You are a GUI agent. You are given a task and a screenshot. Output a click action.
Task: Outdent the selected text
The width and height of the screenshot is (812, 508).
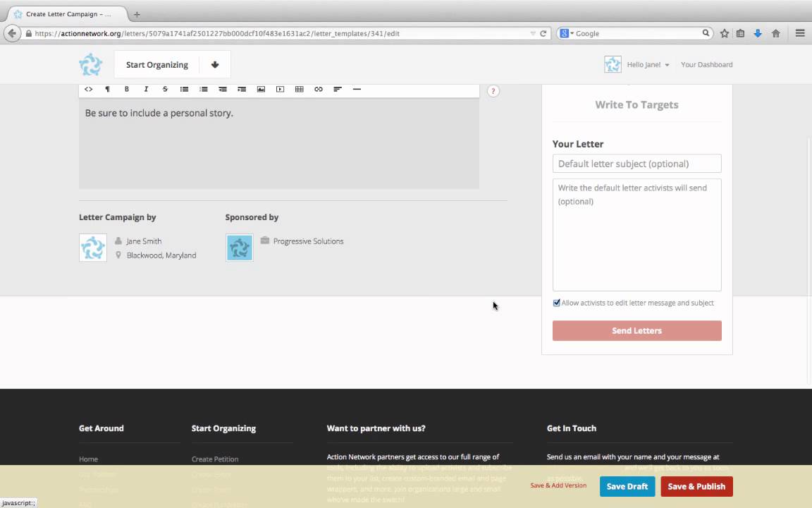pos(223,89)
